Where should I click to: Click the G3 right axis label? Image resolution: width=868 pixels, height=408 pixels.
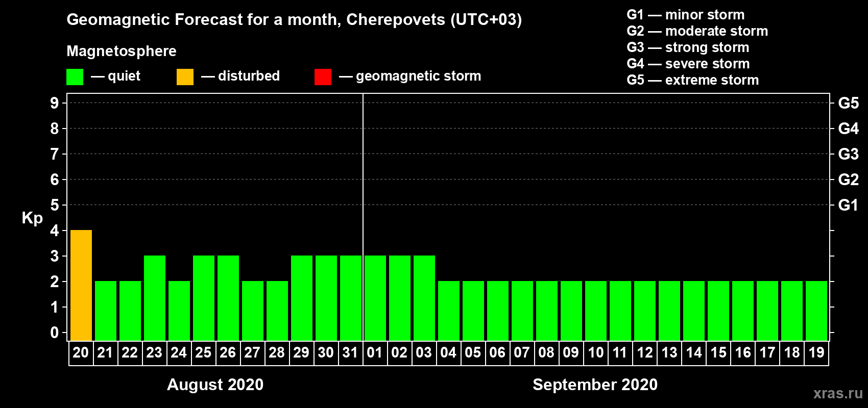click(849, 154)
